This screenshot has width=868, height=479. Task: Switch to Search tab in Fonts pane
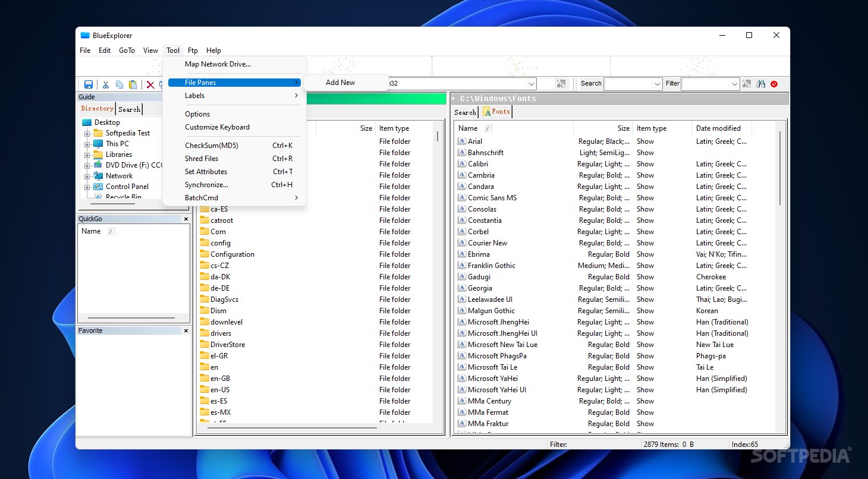tap(465, 112)
